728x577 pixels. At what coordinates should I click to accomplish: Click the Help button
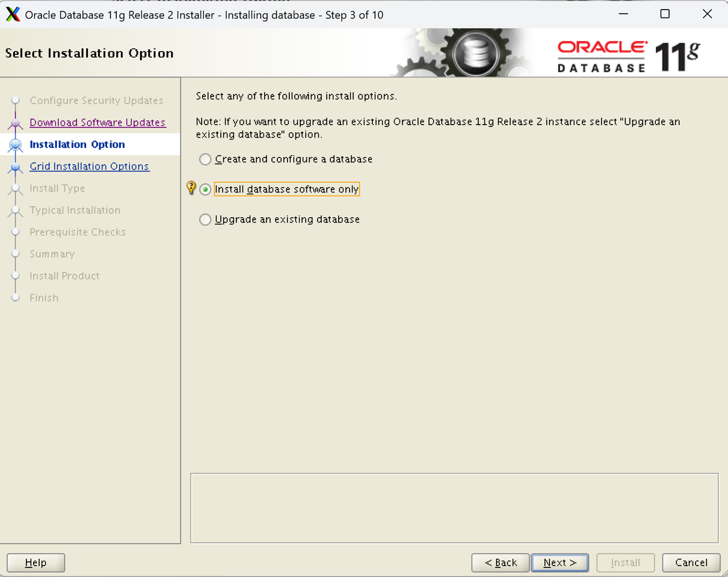click(x=35, y=563)
